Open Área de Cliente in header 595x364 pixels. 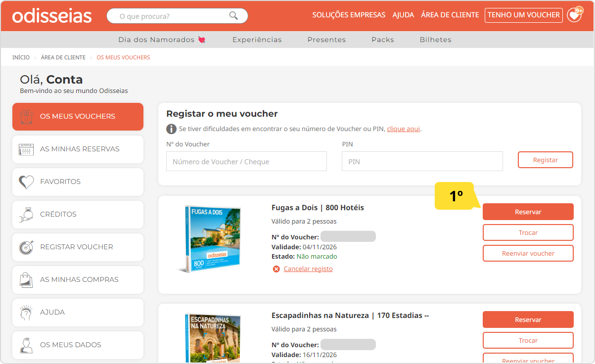tap(450, 15)
